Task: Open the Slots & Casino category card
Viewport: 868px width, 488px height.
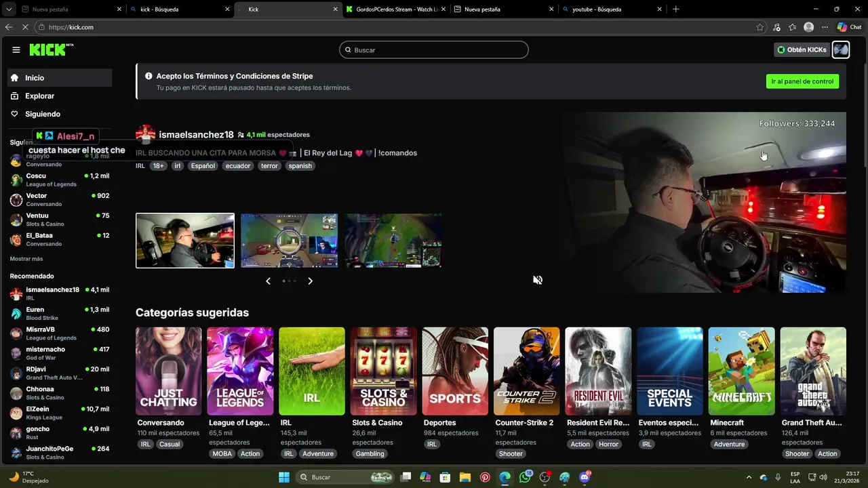Action: (x=383, y=371)
